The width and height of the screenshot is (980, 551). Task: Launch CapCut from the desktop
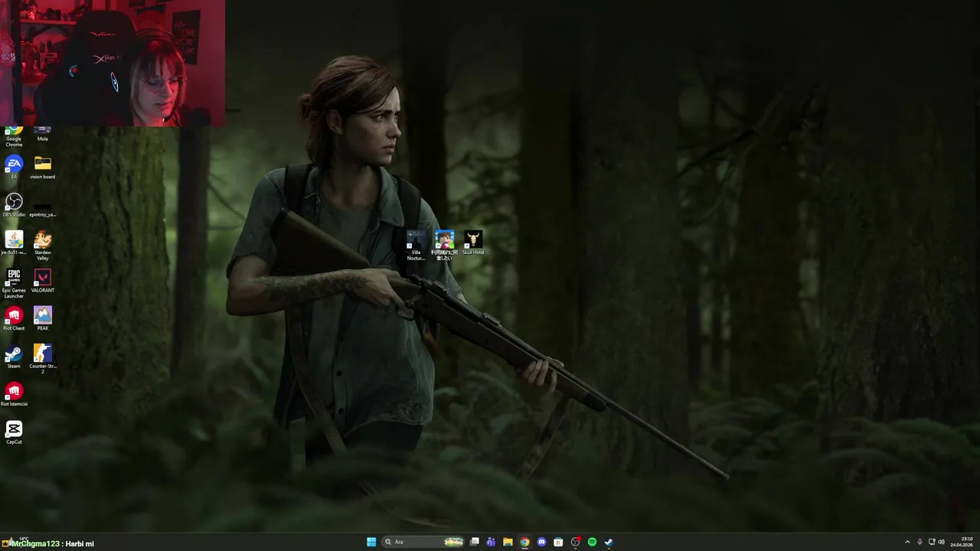coord(14,432)
